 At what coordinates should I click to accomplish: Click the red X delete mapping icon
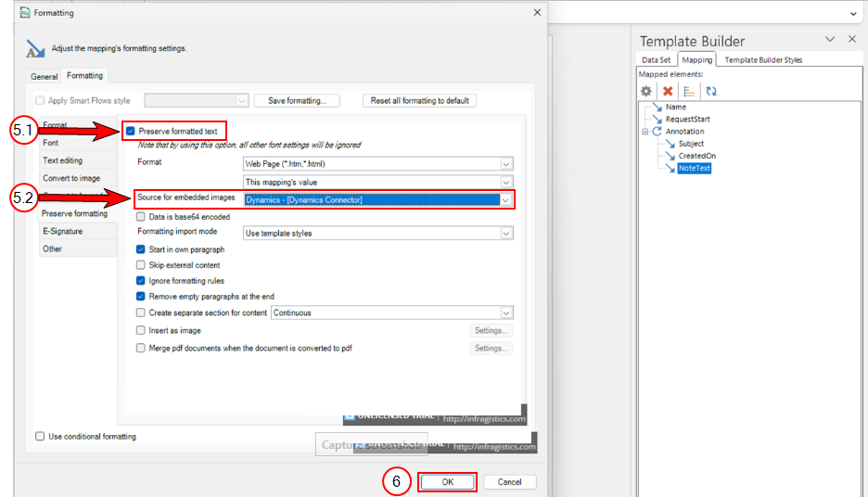point(668,91)
